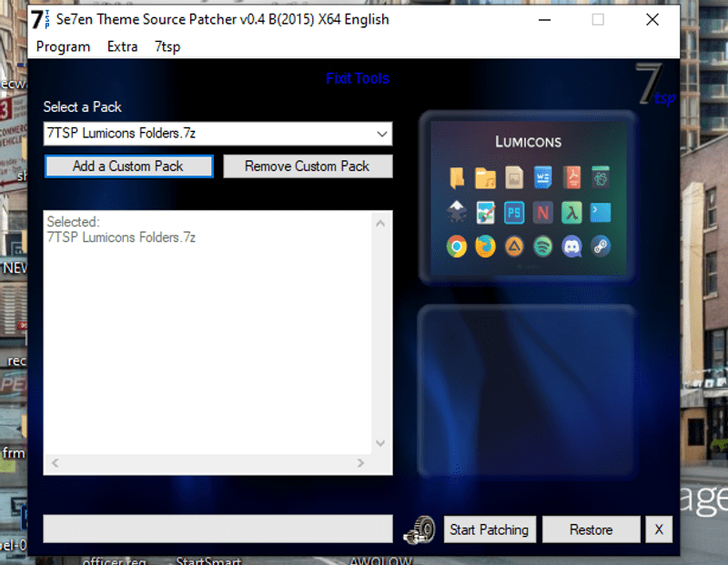Click the Add a Custom Pack button
728x565 pixels.
128,166
